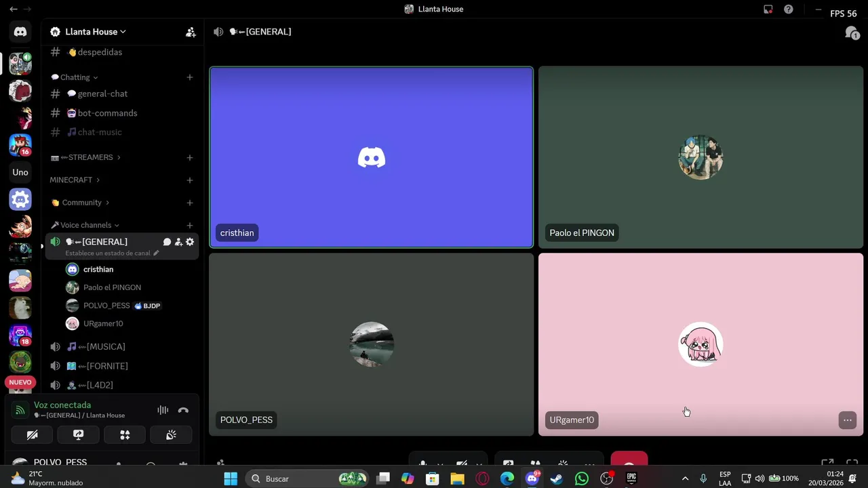
Task: Open the inbox icon in title bar
Action: click(768, 9)
